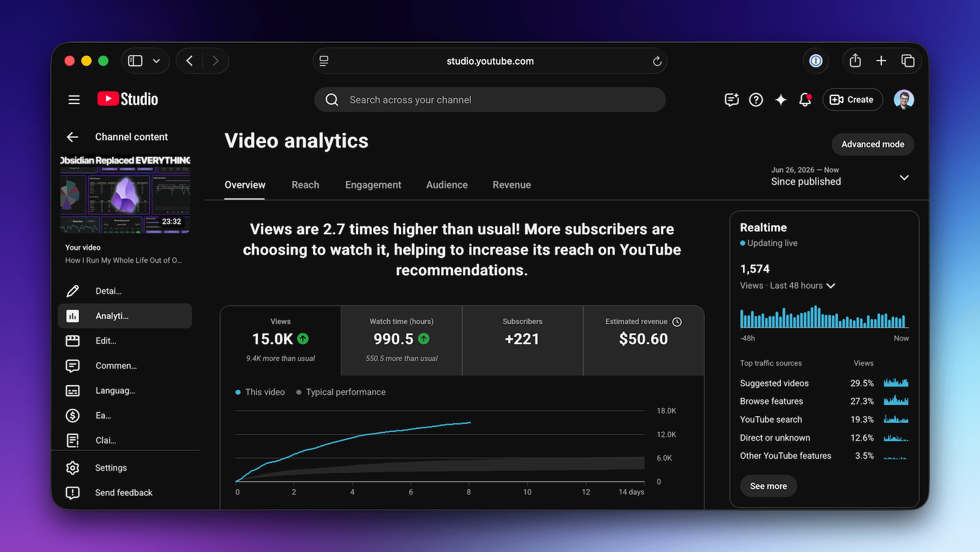Open the Languages subtitles item
Screen dimensions: 980x552
(x=125, y=390)
